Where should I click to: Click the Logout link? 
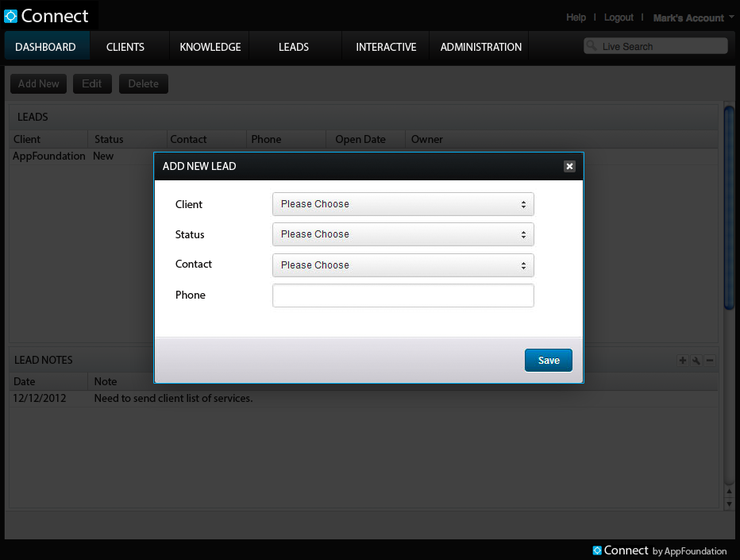tap(619, 17)
